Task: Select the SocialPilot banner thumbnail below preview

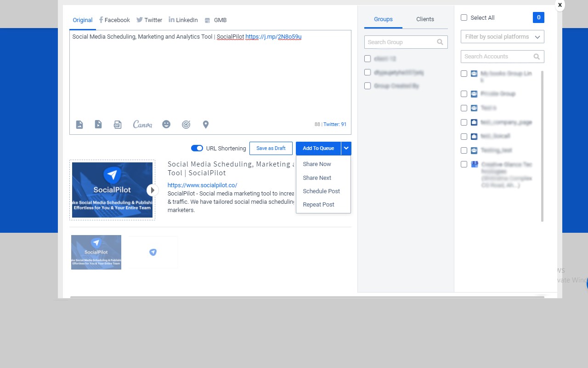Action: point(96,252)
